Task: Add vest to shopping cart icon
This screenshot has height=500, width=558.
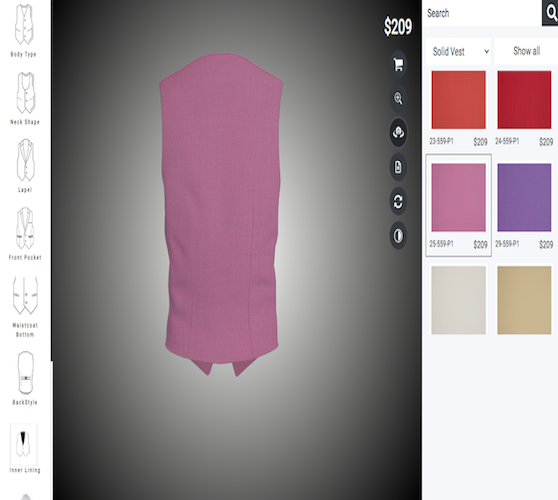Action: (398, 64)
